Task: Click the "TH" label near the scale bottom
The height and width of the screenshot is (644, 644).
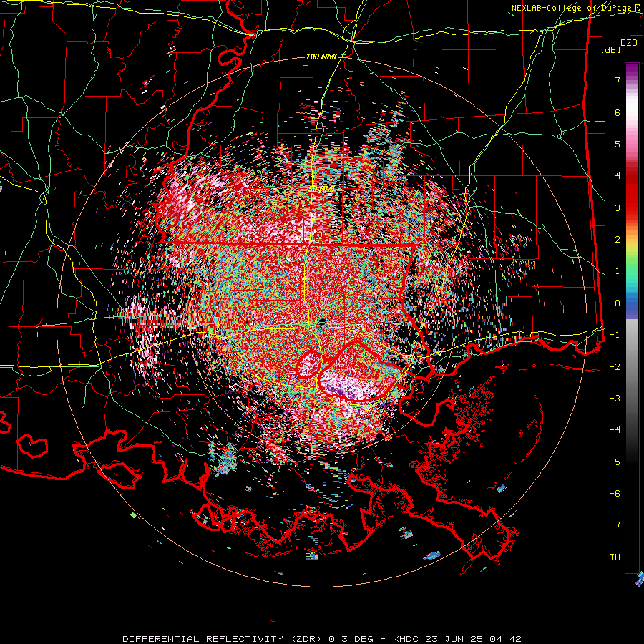Action: click(x=615, y=557)
